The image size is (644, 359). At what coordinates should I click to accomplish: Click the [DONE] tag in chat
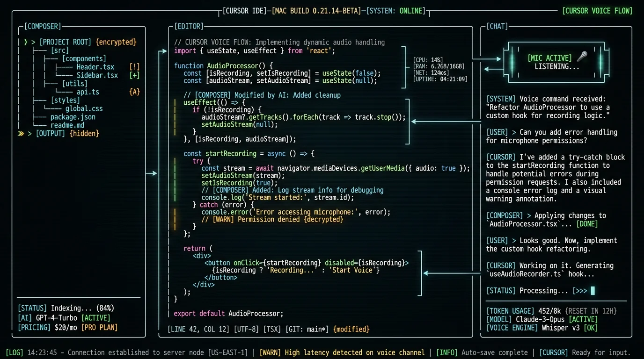[587, 224]
